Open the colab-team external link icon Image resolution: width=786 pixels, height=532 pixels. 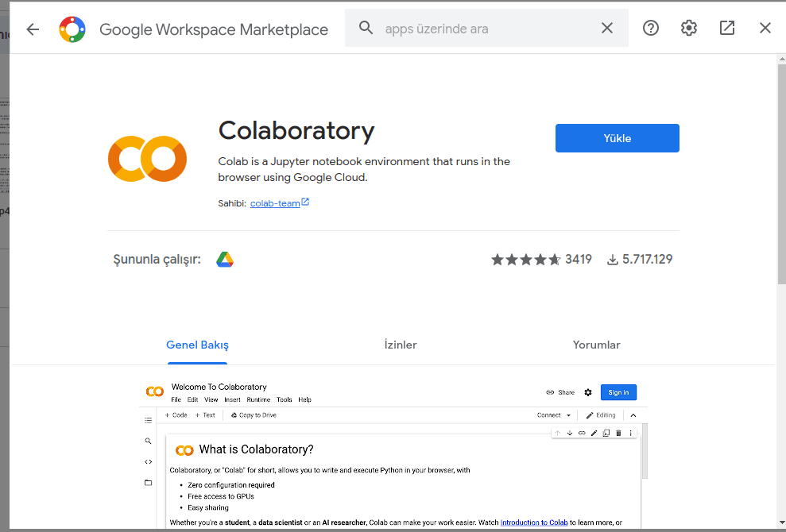(x=305, y=202)
